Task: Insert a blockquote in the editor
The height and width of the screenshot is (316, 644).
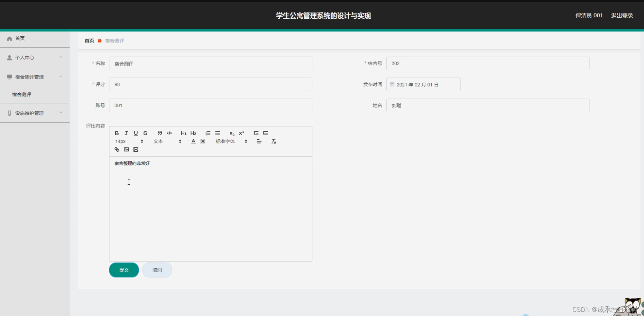Action: pos(159,133)
